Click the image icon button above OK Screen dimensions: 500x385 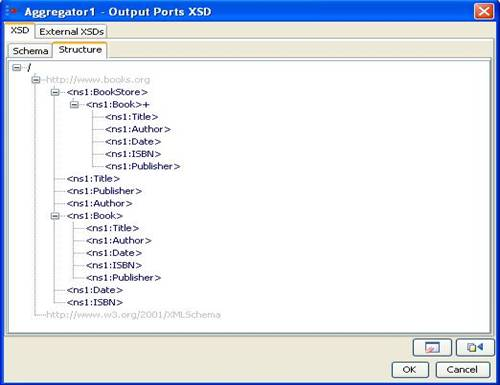[432, 348]
